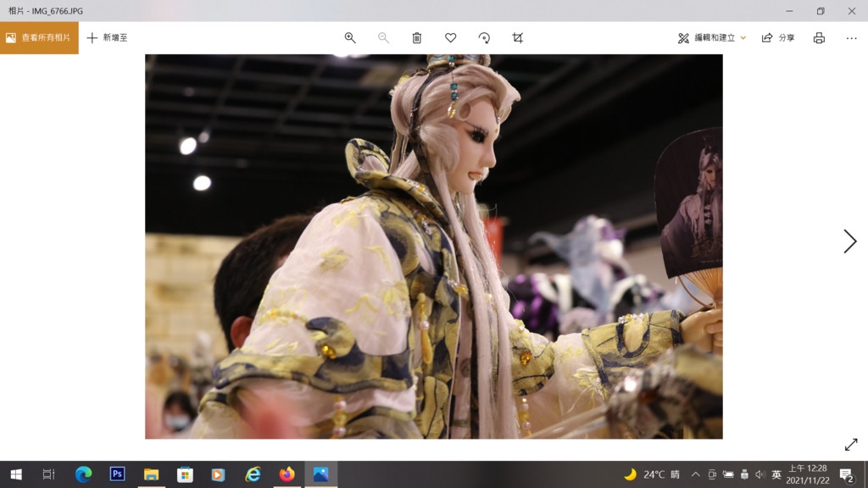Close the Photos window
868x488 pixels.
851,10
